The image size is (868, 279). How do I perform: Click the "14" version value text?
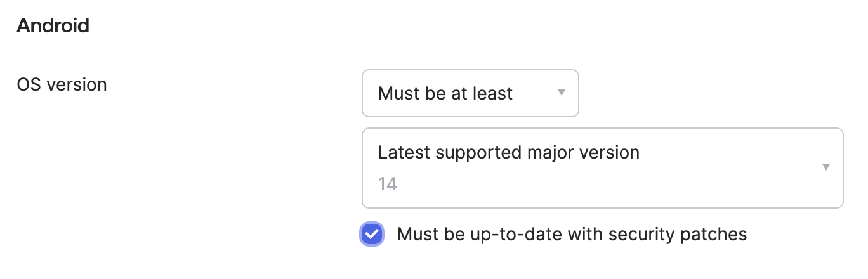(387, 185)
